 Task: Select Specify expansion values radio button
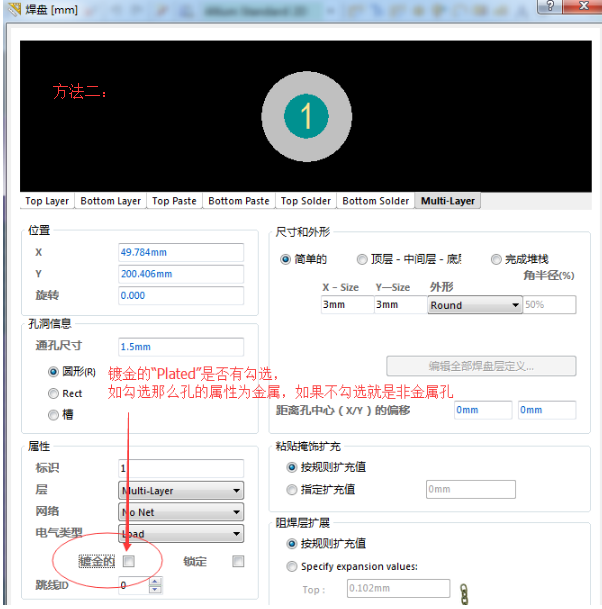tap(292, 566)
